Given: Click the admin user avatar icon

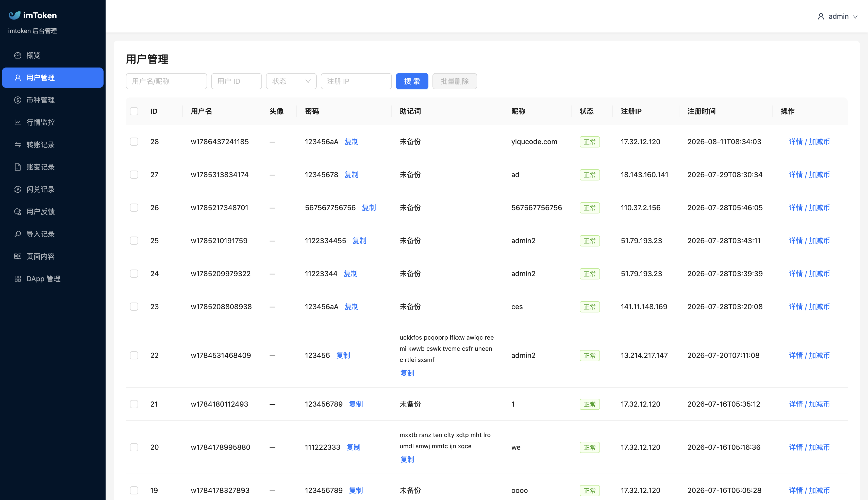Looking at the screenshot, I should (x=821, y=16).
